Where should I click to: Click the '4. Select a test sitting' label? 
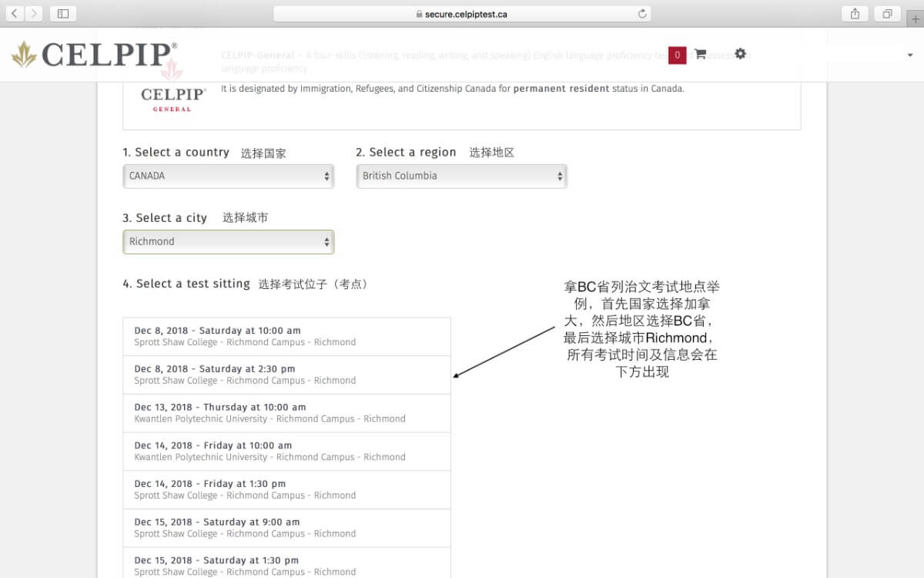coord(186,284)
